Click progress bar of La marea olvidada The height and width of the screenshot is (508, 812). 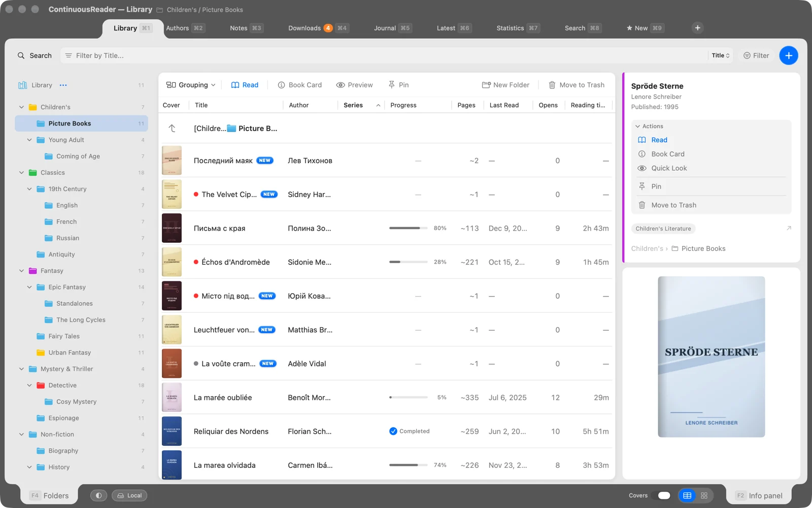(408, 465)
